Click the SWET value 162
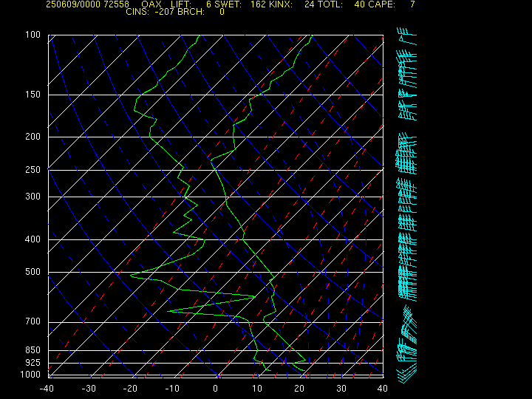Screen dimensions: 532x399 pyautogui.click(x=257, y=4)
